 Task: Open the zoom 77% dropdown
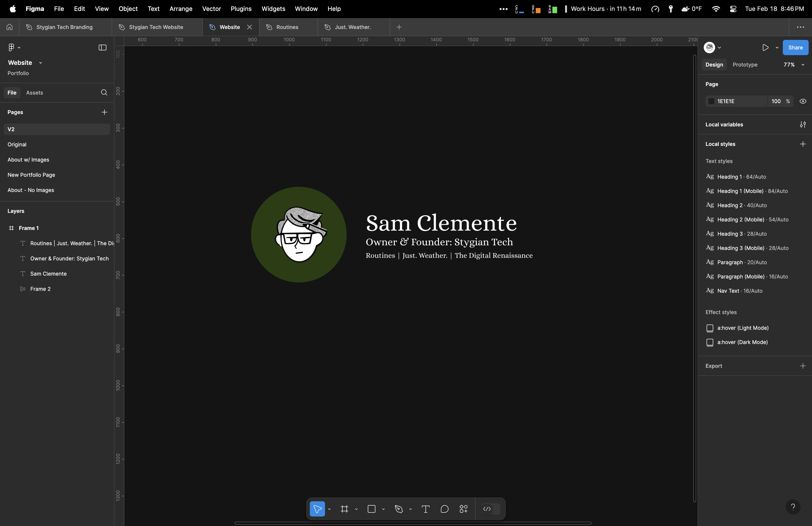794,65
